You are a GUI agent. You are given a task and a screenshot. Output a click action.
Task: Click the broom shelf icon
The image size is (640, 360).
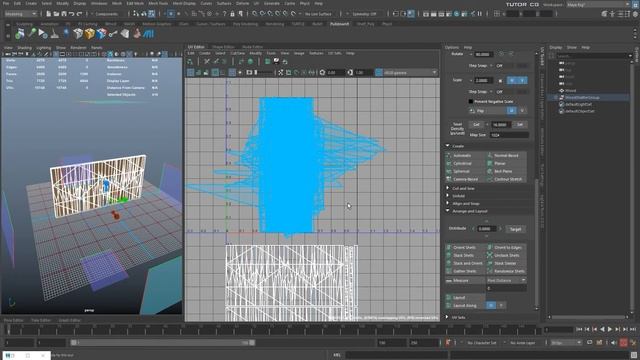pyautogui.click(x=55, y=34)
